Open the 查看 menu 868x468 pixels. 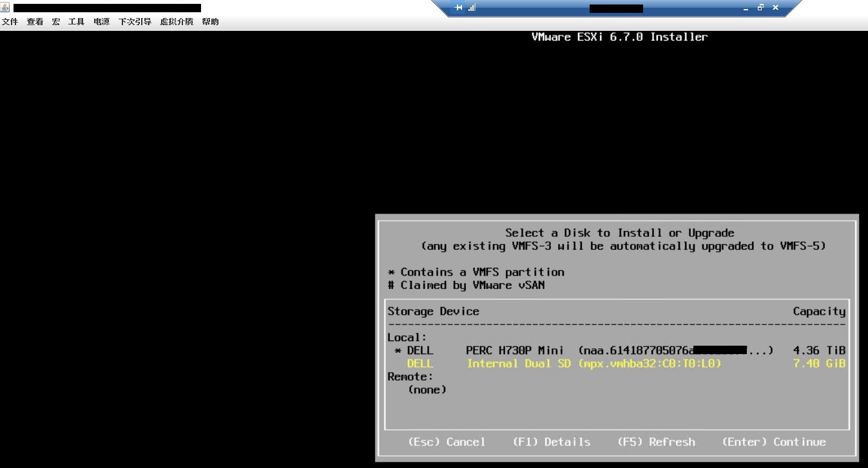[35, 22]
